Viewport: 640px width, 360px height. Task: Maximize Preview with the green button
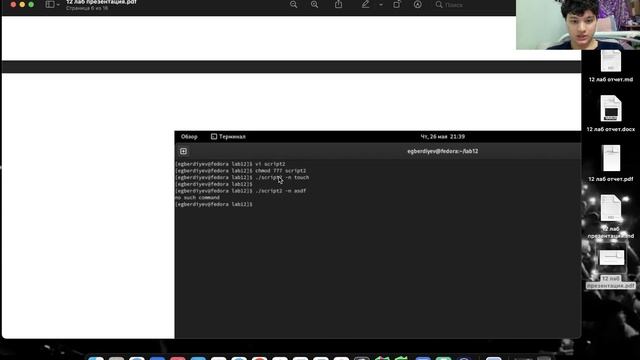click(31, 4)
